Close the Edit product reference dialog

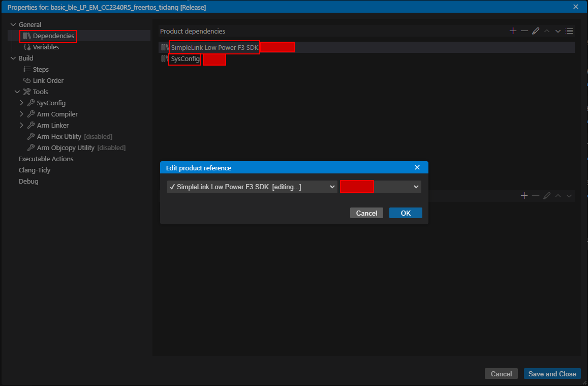click(x=417, y=167)
